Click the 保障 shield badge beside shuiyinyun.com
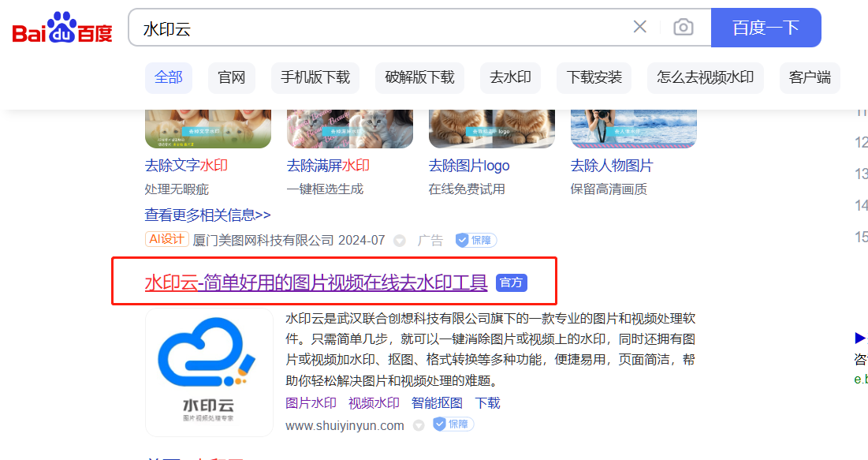868x460 pixels. 453,424
